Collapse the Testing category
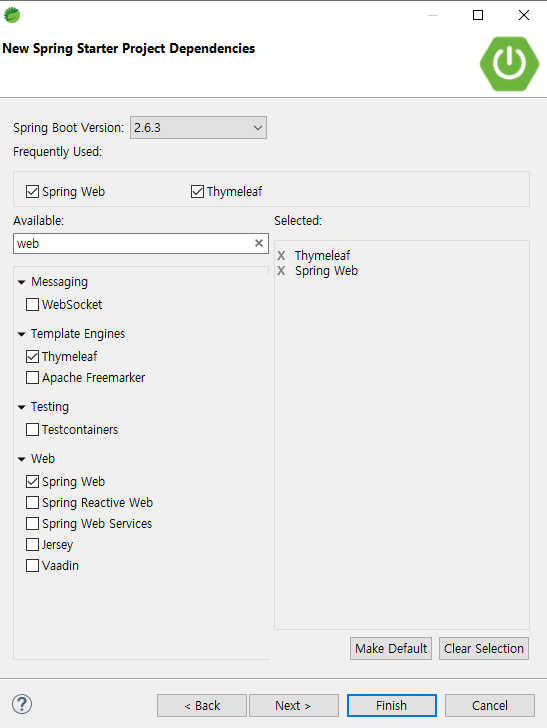Viewport: 547px width, 728px height. click(21, 407)
